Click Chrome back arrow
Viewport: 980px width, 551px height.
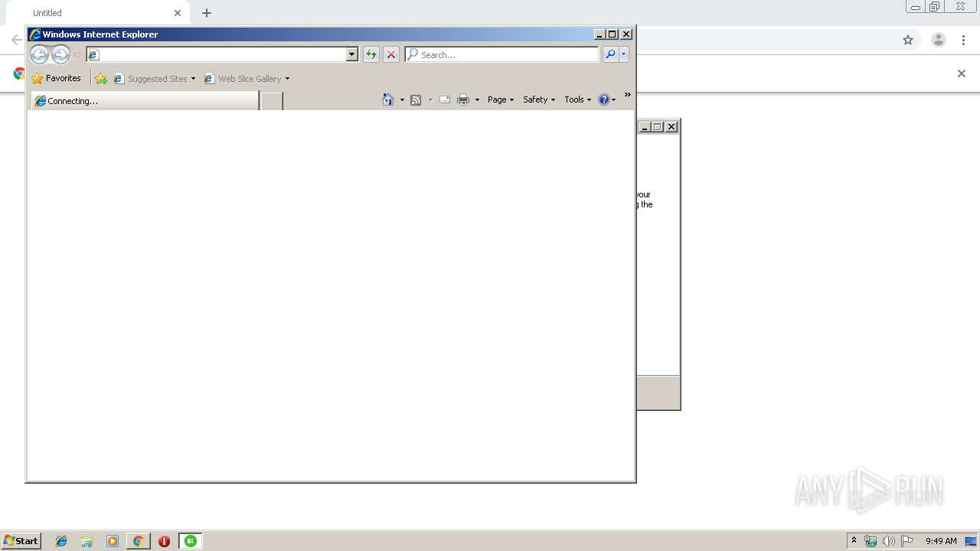(x=16, y=40)
